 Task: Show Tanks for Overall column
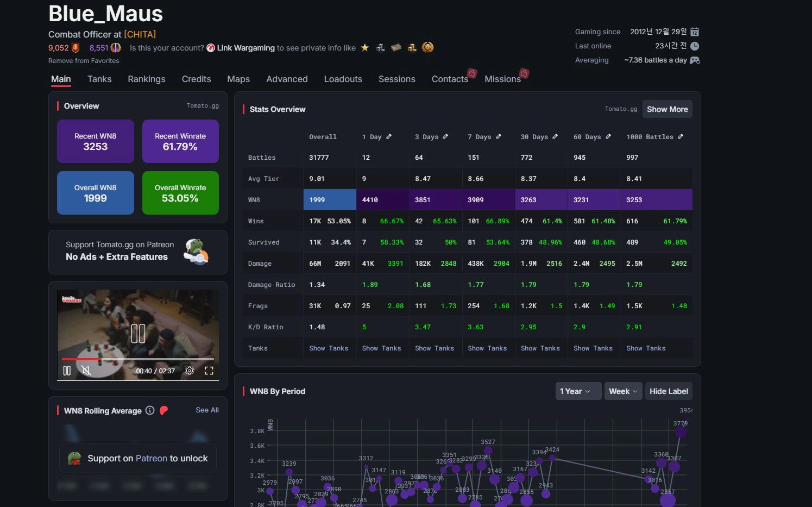click(329, 348)
